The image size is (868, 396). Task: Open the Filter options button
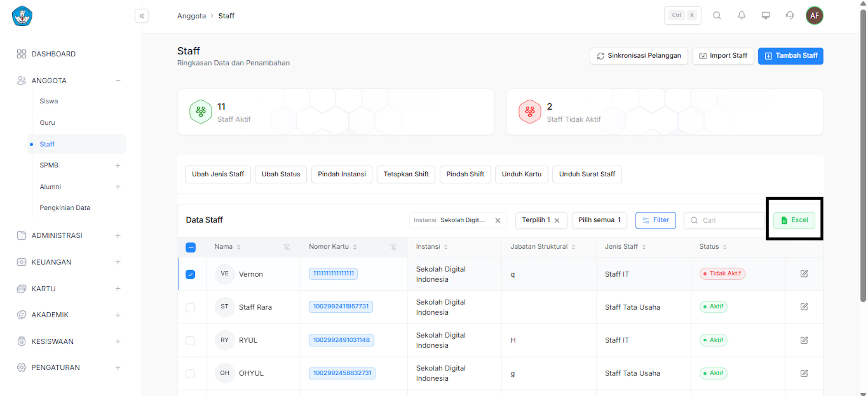click(655, 220)
